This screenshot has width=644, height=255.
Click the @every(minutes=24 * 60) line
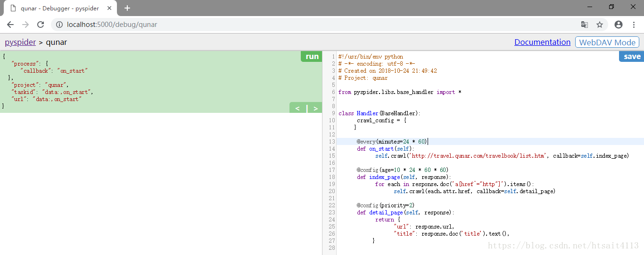(x=392, y=142)
